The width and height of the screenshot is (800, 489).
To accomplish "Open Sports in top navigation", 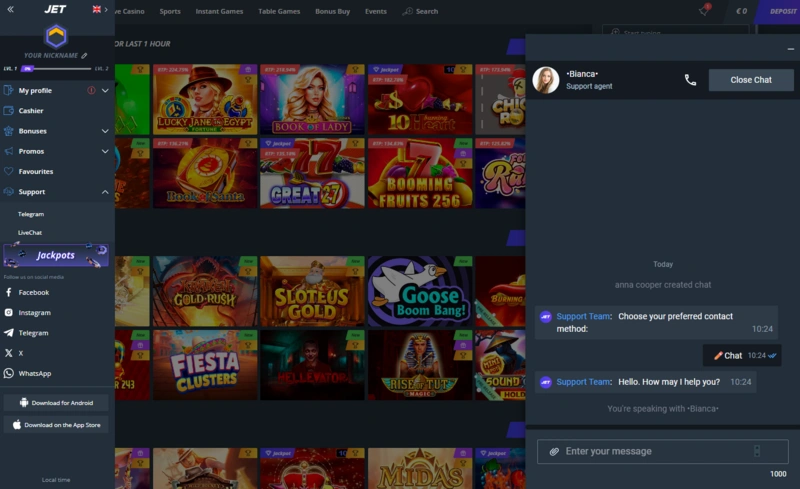I will tap(170, 11).
